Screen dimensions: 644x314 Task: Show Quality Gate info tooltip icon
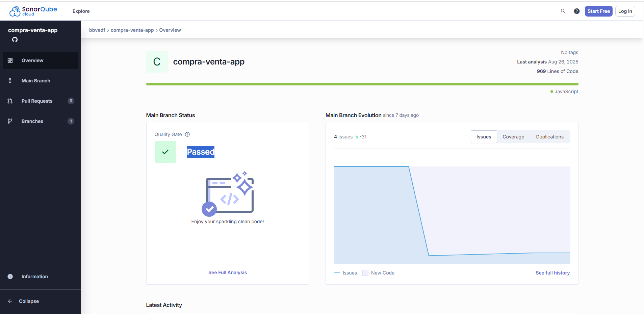tap(187, 134)
